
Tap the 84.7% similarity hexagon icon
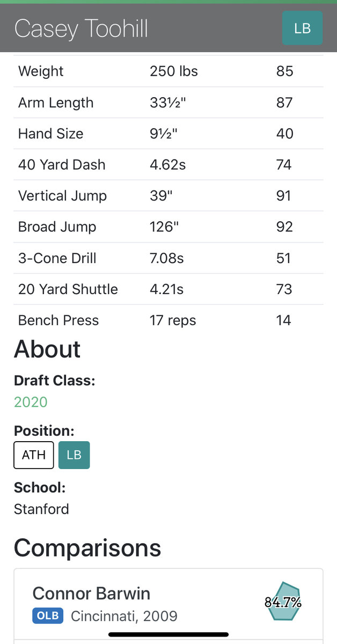[x=283, y=602]
